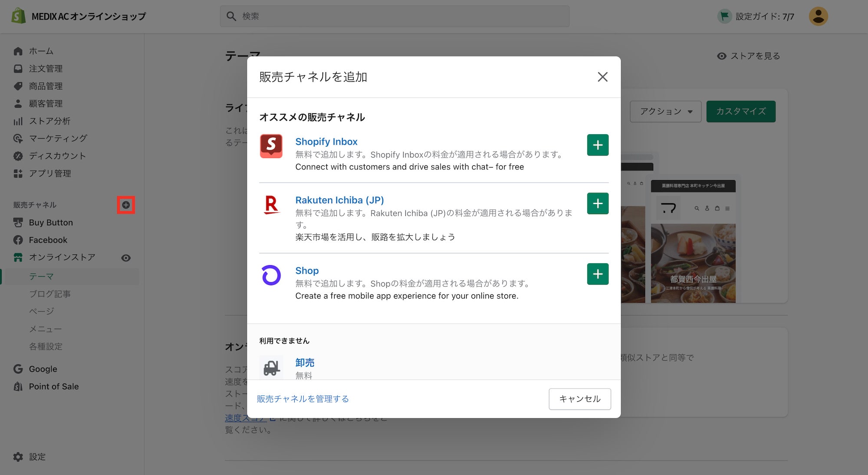
Task: Select the 各種設定 submenu item
Action: click(46, 346)
